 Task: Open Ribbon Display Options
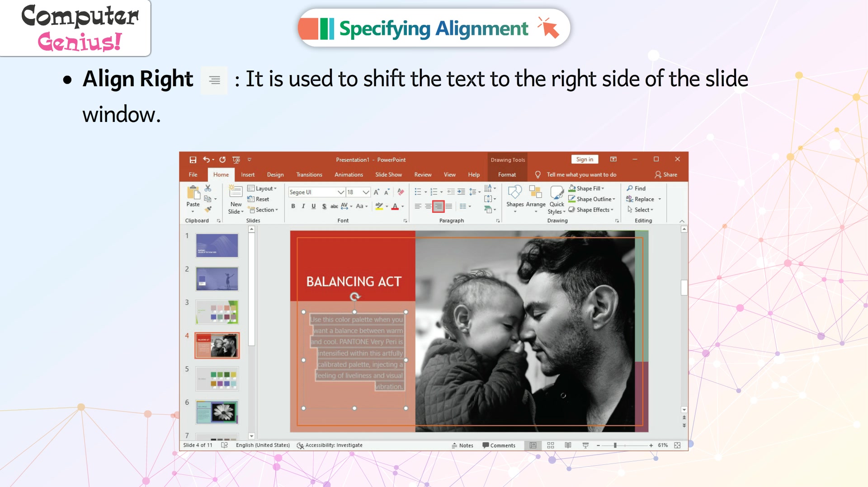pos(613,159)
